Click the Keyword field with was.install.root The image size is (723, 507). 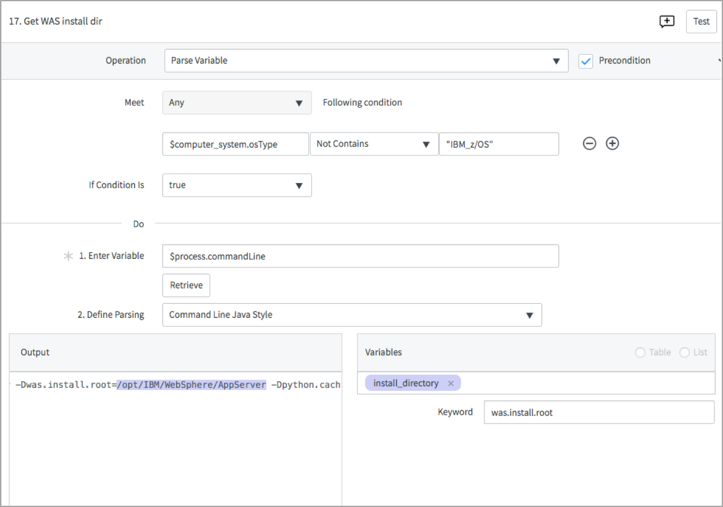coord(599,413)
